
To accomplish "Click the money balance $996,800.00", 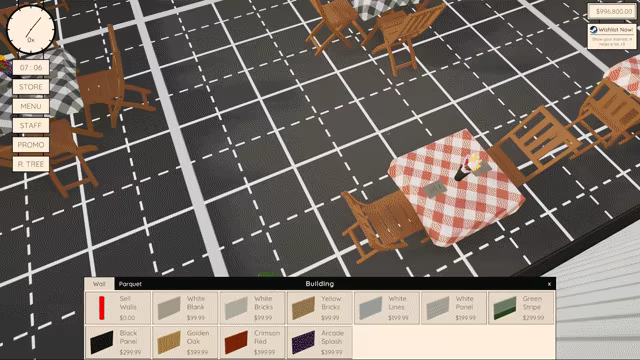I will click(x=612, y=11).
